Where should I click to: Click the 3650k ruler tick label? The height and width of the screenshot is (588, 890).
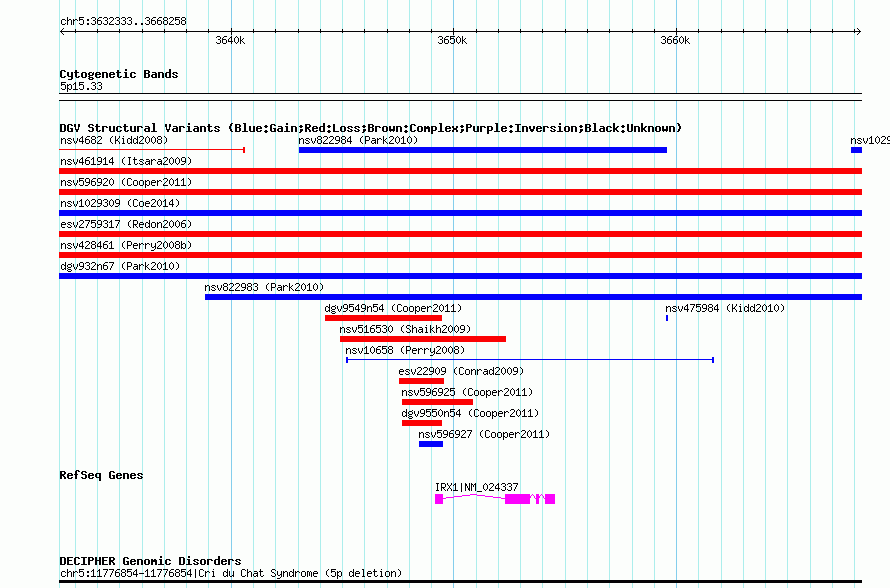pos(452,40)
